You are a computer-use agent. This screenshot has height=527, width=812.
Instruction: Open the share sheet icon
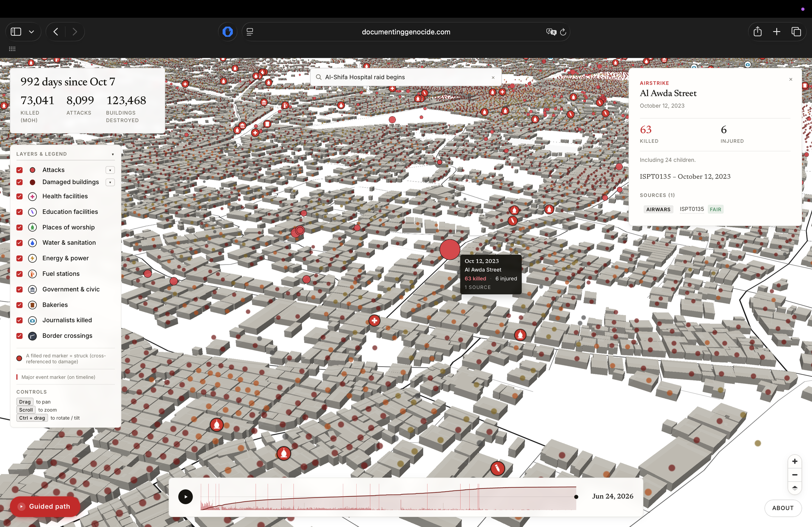click(x=757, y=32)
